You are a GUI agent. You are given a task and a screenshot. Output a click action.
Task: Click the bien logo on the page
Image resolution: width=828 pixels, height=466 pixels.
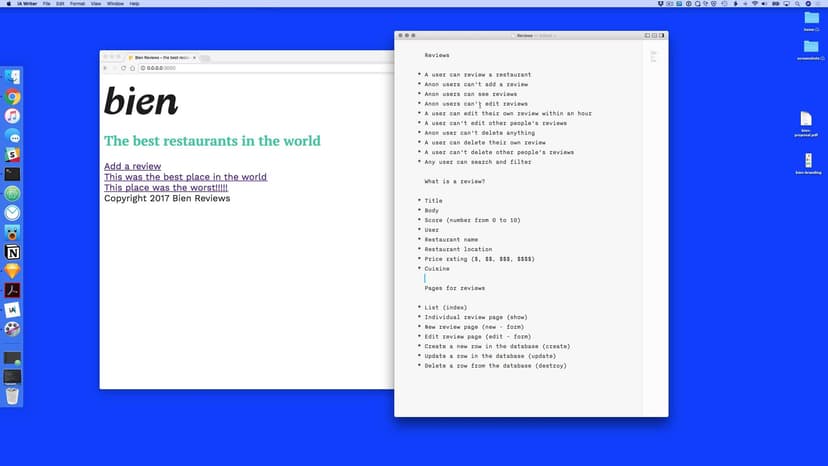coord(141,101)
